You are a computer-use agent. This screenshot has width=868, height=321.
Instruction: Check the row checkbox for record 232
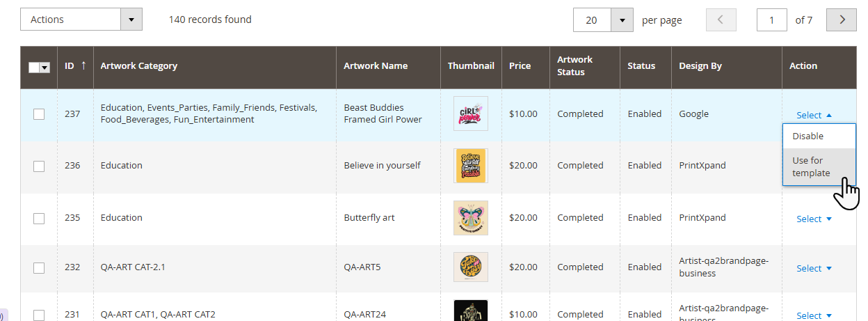39,267
